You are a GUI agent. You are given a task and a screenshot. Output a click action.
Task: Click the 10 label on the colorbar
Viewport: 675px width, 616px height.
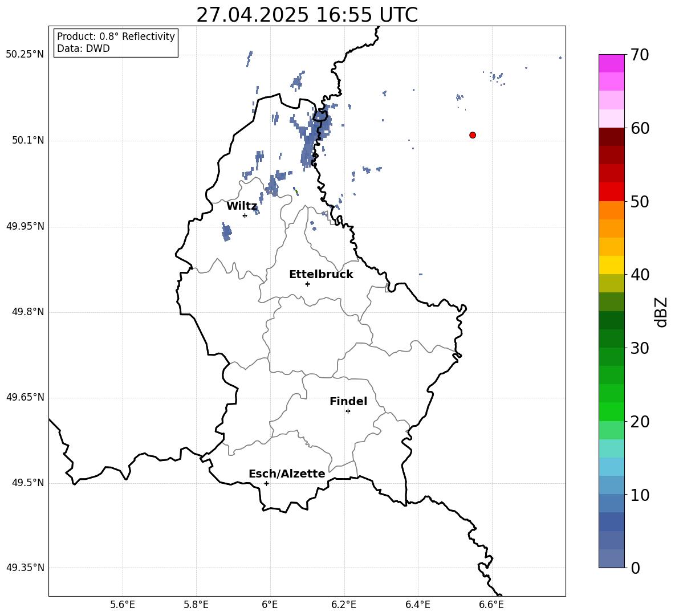640,495
